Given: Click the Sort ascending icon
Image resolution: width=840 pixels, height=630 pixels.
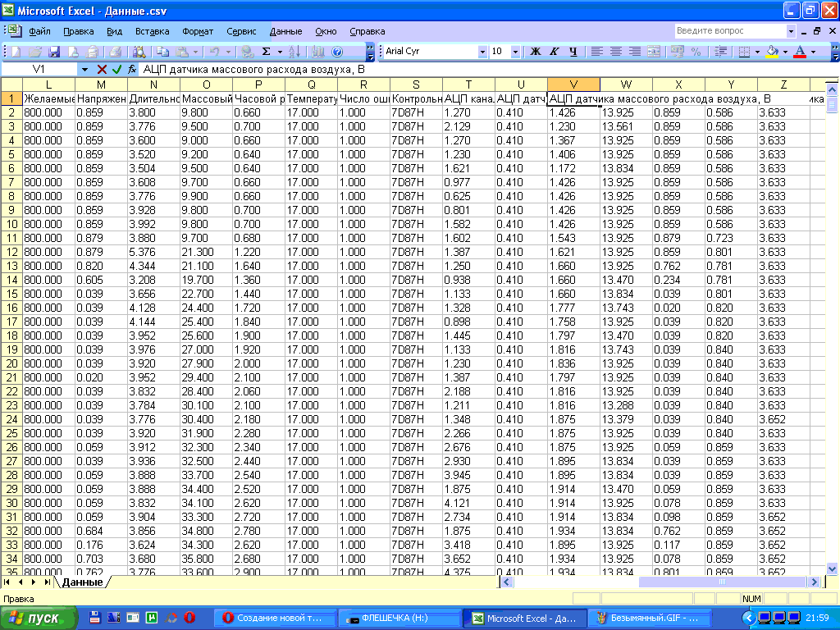Looking at the screenshot, I should (294, 52).
